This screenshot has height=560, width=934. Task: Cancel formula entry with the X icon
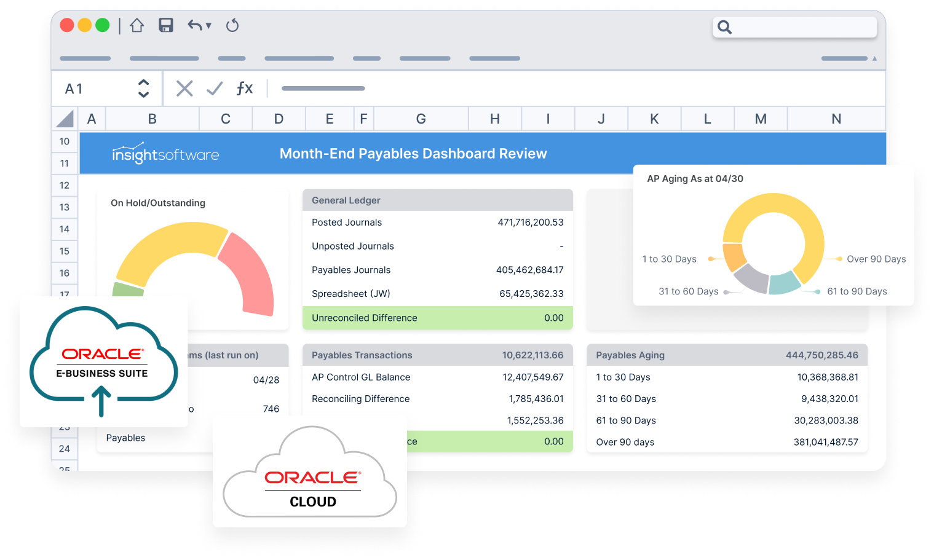pyautogui.click(x=184, y=88)
